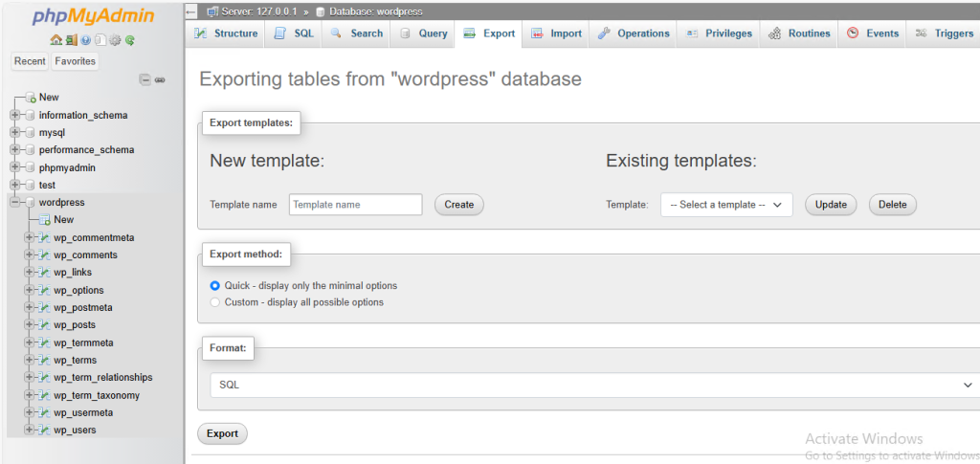Open the Recent tables list

pos(30,61)
